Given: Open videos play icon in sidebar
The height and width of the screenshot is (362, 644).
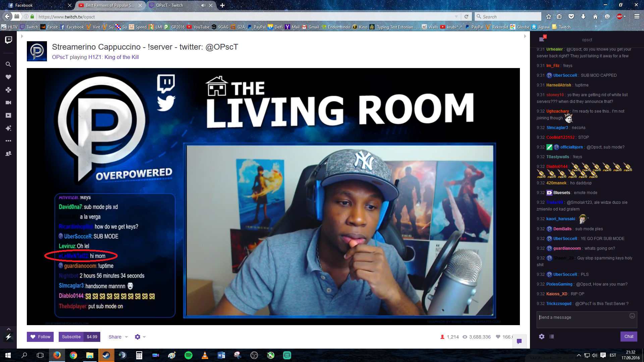Looking at the screenshot, I should (x=8, y=115).
